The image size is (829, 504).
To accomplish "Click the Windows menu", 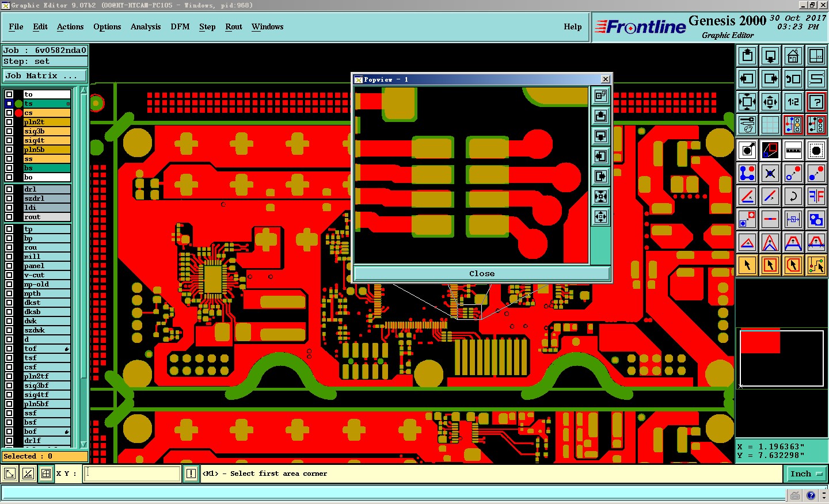I will pos(268,27).
